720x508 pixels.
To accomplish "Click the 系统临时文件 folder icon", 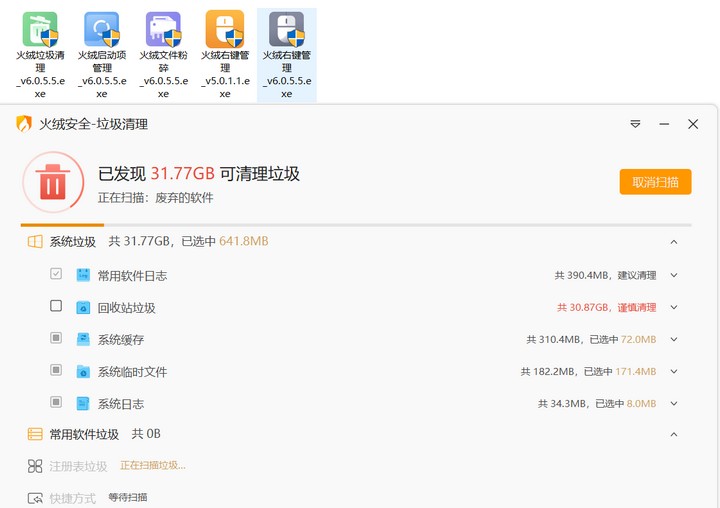I will coord(83,372).
